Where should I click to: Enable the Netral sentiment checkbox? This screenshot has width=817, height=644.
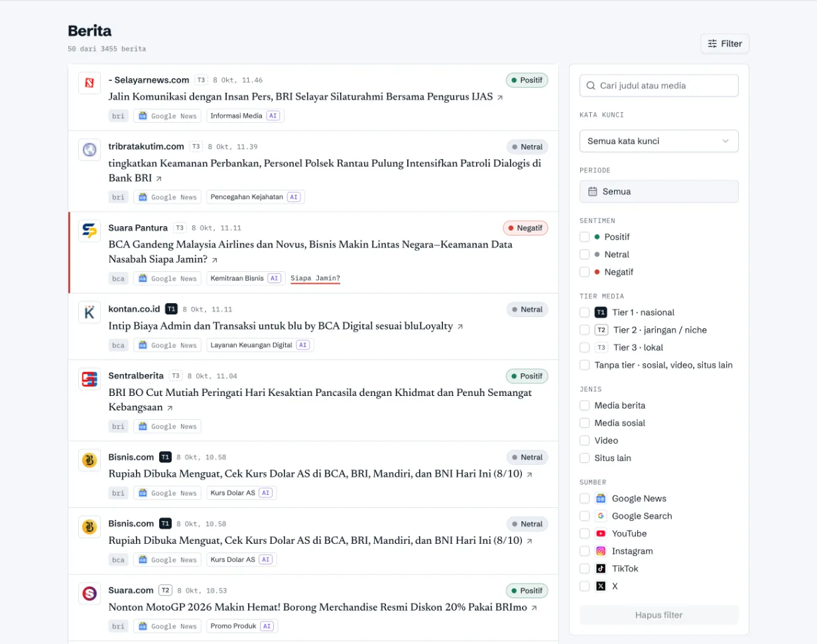click(x=584, y=255)
